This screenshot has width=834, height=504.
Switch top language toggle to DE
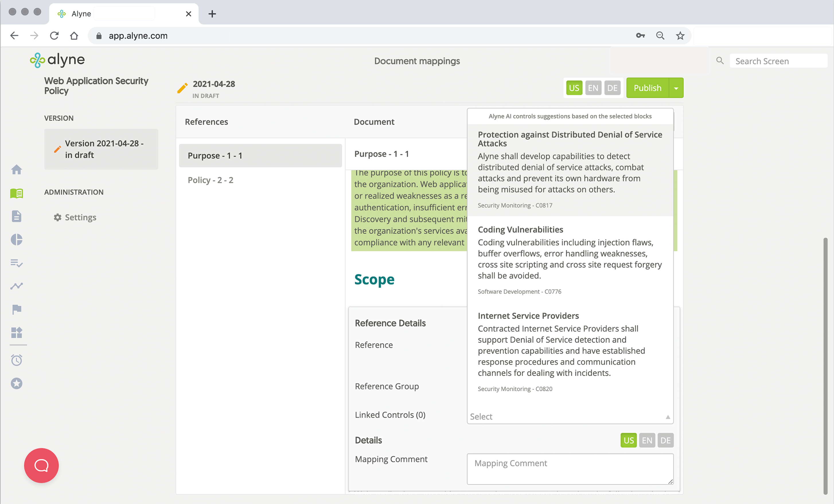[x=612, y=88]
